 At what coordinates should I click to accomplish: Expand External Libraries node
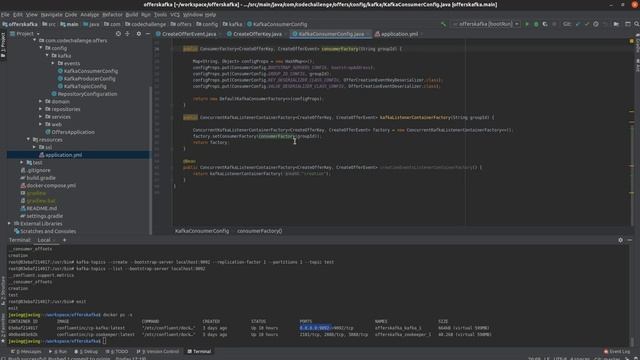[x=9, y=224]
